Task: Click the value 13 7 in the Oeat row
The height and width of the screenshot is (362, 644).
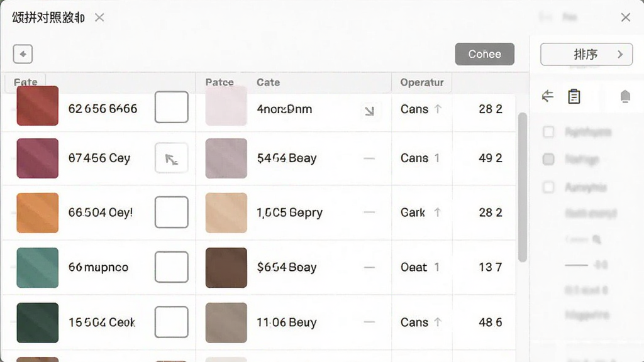Action: (491, 268)
